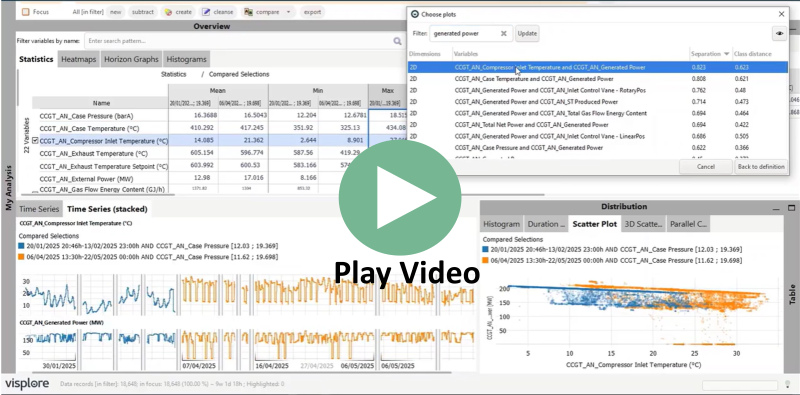
Task: Select the Scatter Plot tab
Action: click(594, 224)
